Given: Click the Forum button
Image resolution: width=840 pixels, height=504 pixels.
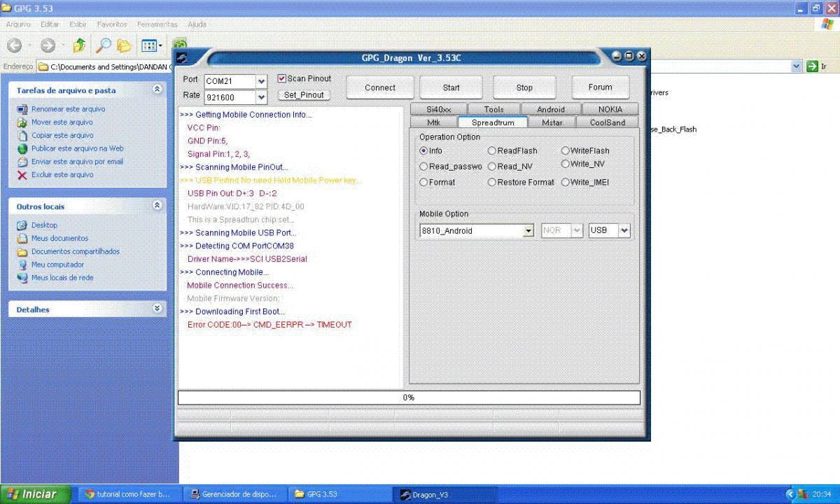Looking at the screenshot, I should 600,87.
